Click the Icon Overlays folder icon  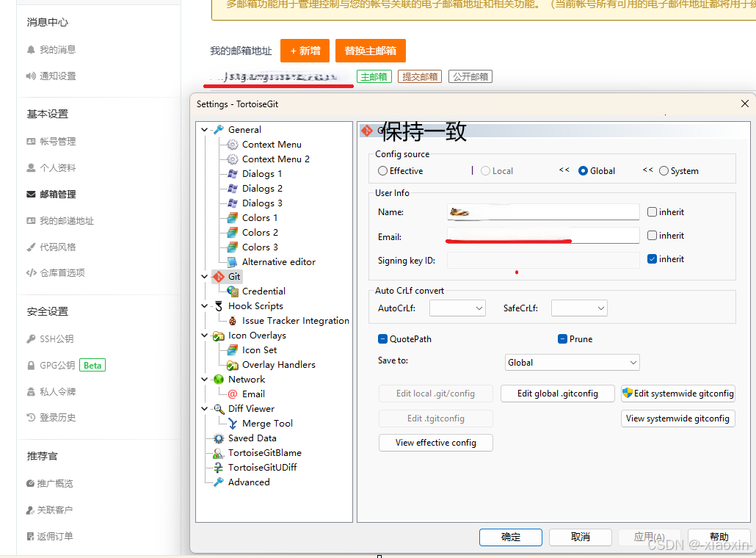tap(219, 336)
